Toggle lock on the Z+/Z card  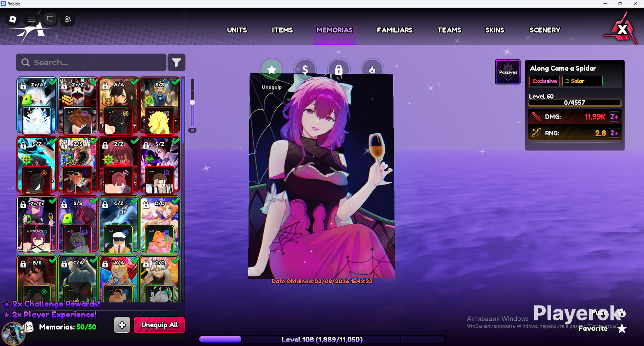tap(64, 85)
